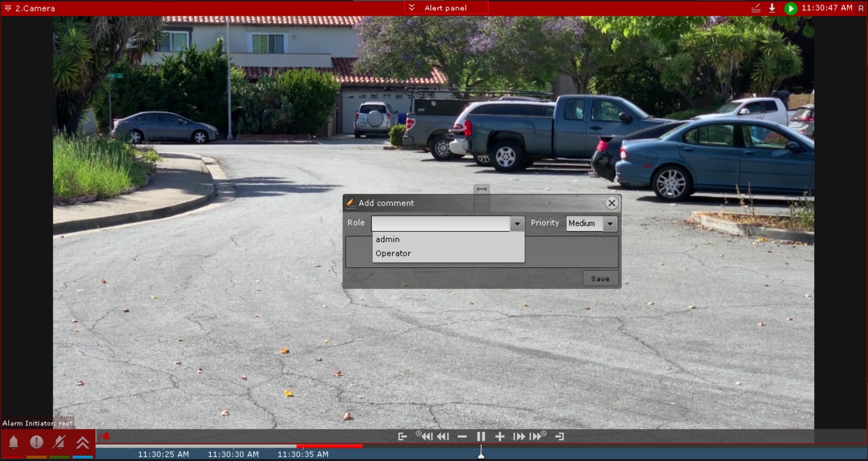Click the exclamation alarm icon

tap(36, 442)
